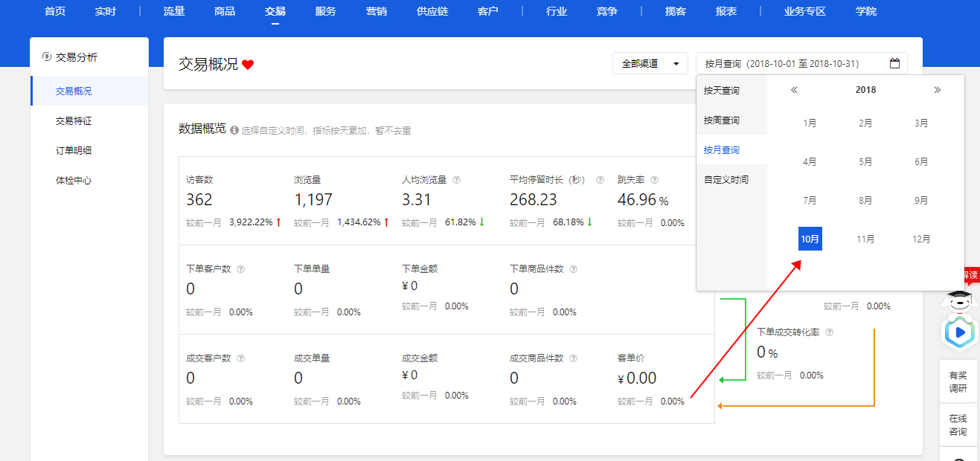This screenshot has height=461, width=980.
Task: Click help icon next to 人均浏览量
Action: 457,180
